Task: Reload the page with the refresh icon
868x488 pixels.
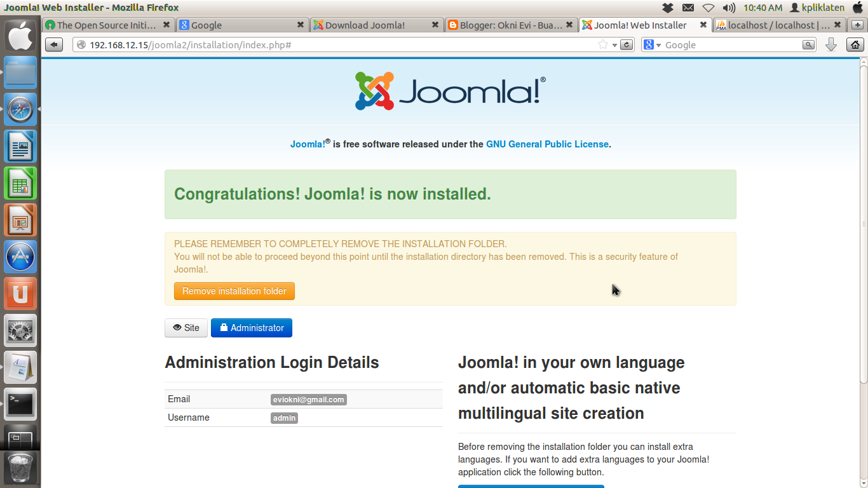Action: pos(627,44)
